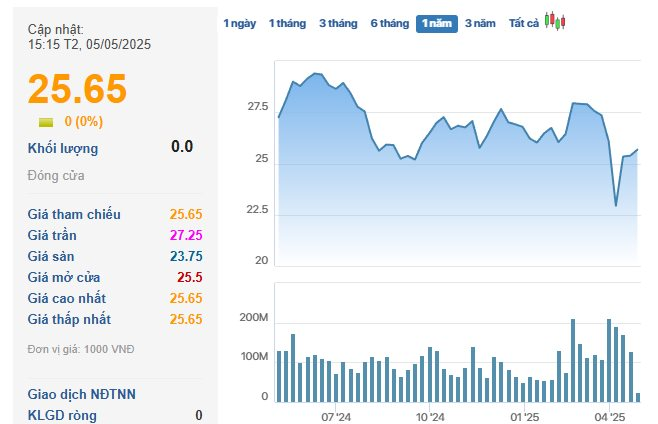Image resolution: width=658 pixels, height=424 pixels.
Task: Click the yellow unchanged price indicator icon
Action: point(46,122)
